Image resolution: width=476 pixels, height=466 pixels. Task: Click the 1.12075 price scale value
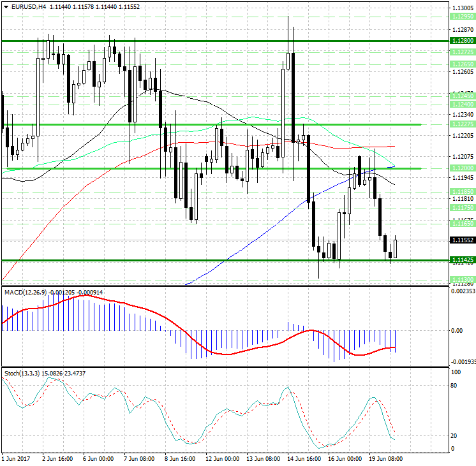(463, 157)
